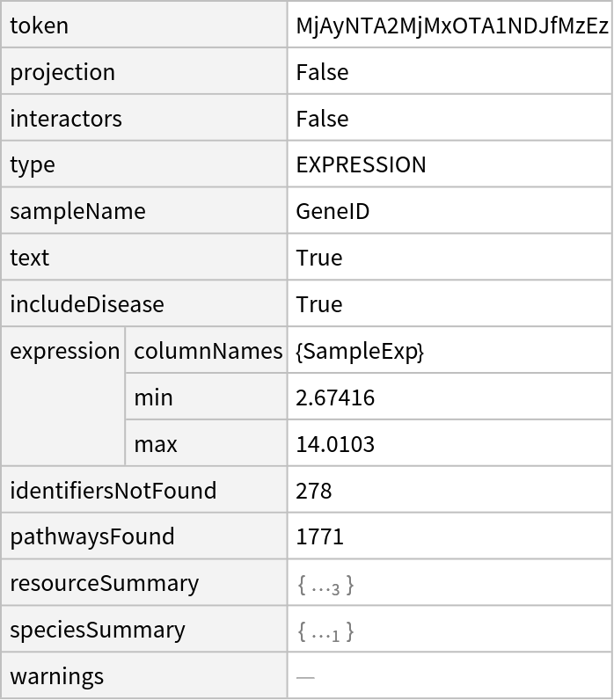Expand the resourceSummary collapsed value
This screenshot has height=700, width=614.
coord(325,586)
